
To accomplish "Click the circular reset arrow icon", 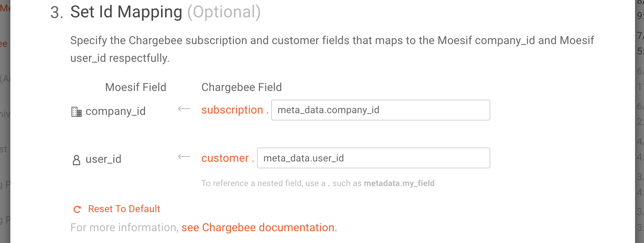I will pyautogui.click(x=77, y=209).
